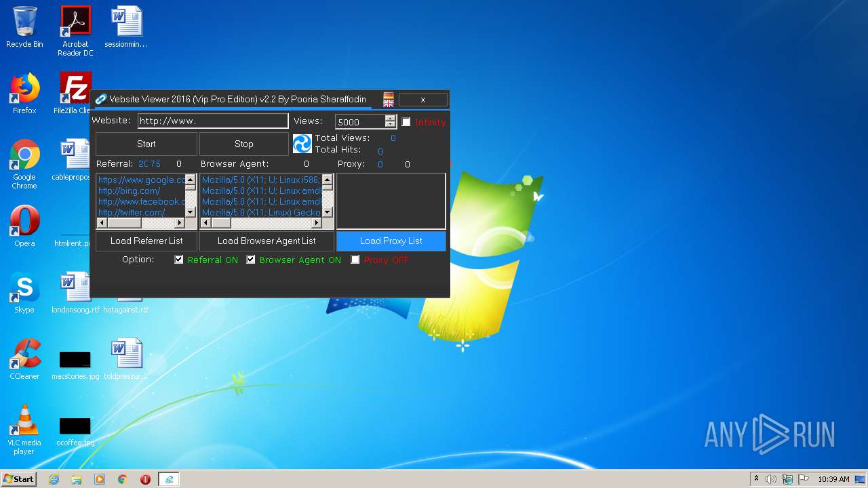
Task: Enable the Infinity views checkbox
Action: pos(406,122)
